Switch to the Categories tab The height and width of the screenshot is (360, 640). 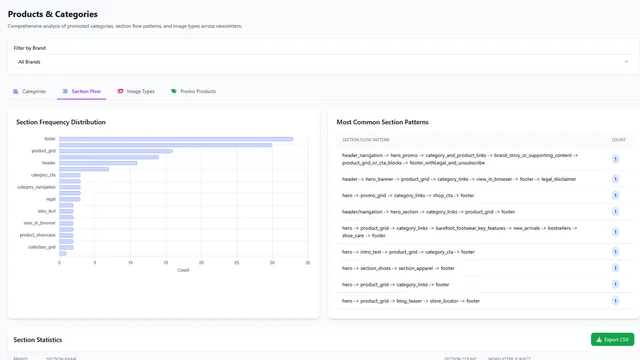[29, 91]
